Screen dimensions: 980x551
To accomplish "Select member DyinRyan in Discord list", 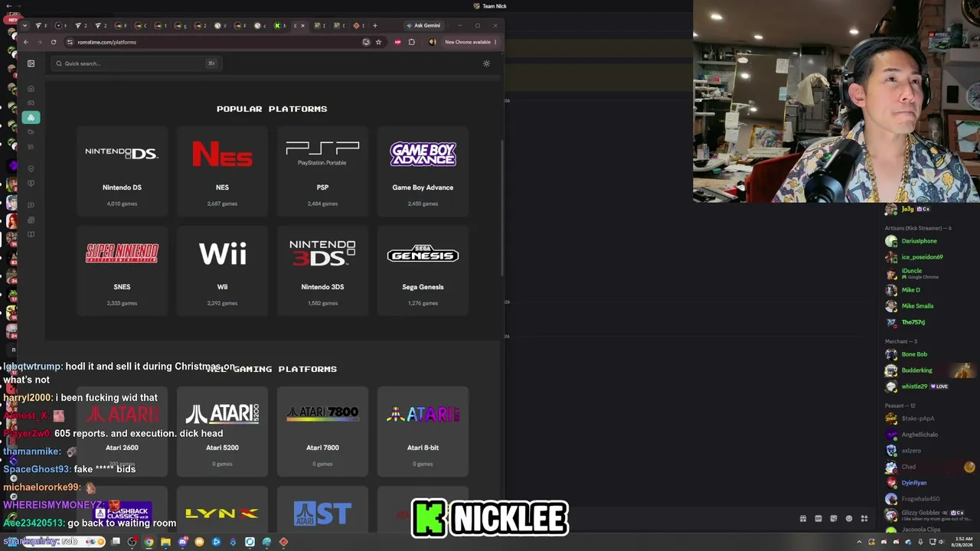I will [928, 483].
